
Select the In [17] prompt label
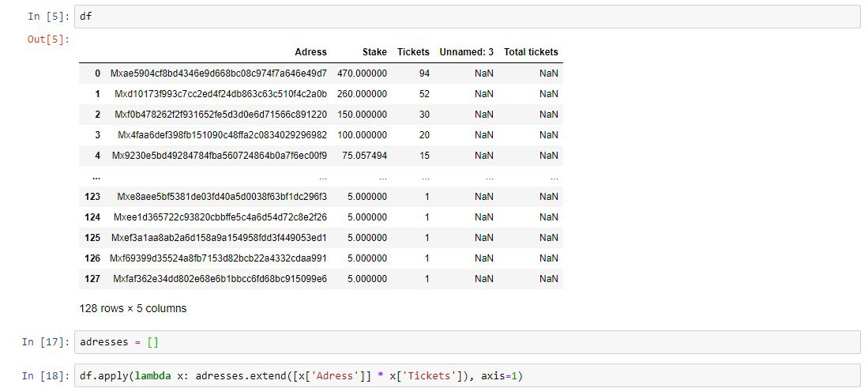click(x=46, y=342)
